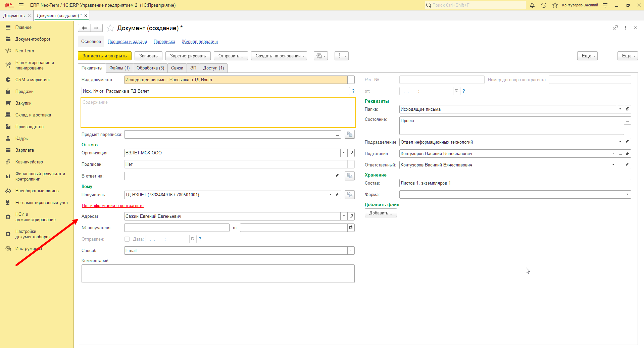
Task: Open Журнал передачи link
Action: (200, 42)
